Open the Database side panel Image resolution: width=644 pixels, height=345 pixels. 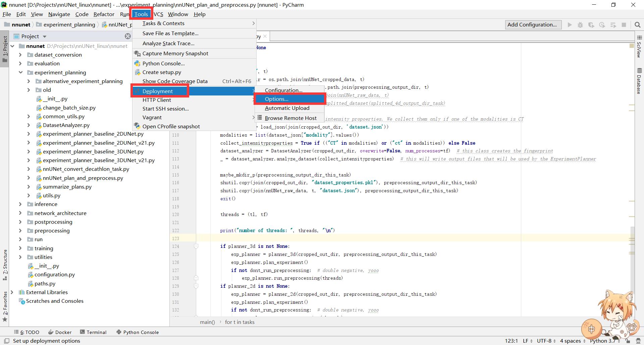coord(639,81)
